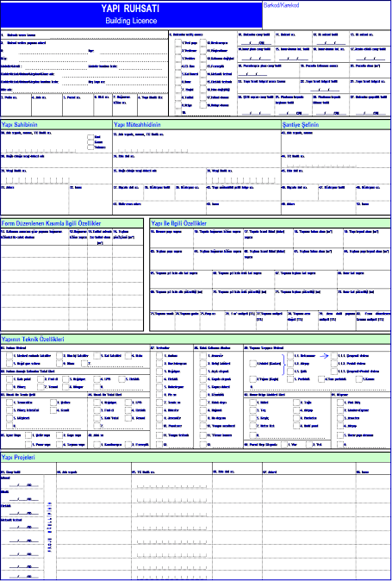The image size is (392, 581).
Task: Tick the '2. Yeniden' checkbox
Action: tap(178, 50)
